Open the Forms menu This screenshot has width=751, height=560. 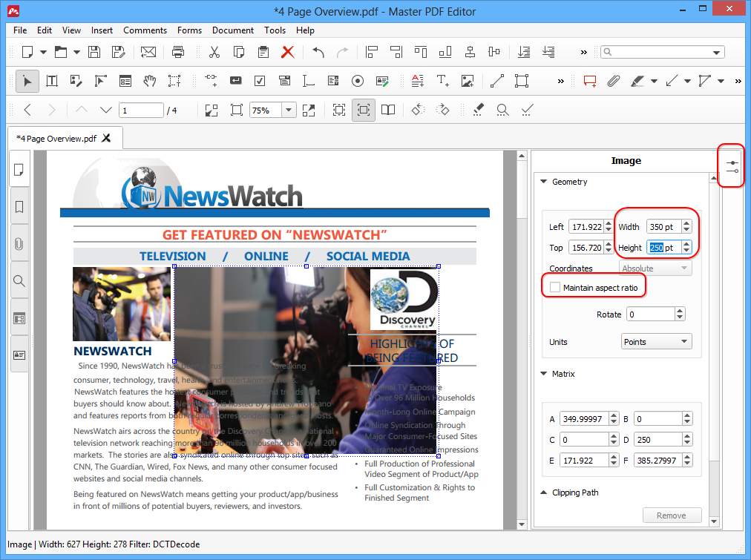[x=190, y=30]
